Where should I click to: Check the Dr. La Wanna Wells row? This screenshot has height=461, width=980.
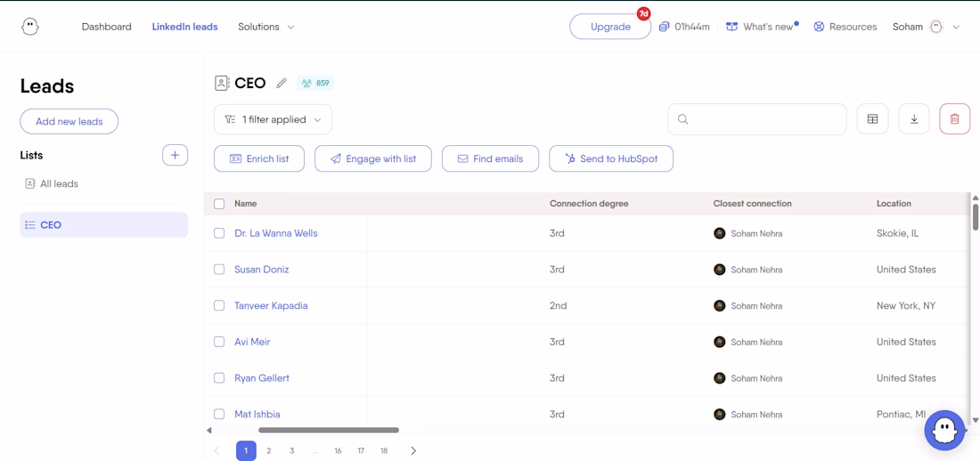point(219,233)
